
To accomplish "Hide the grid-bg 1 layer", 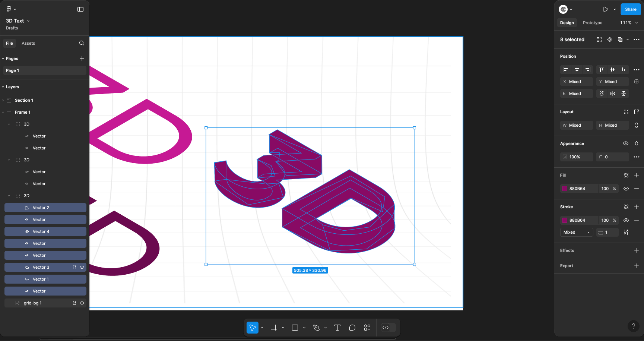I will (x=82, y=303).
